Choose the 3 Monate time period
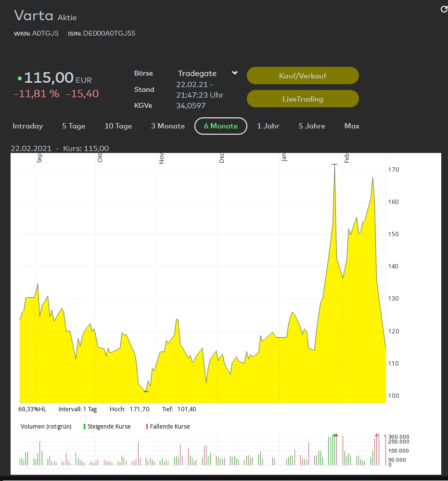Image resolution: width=448 pixels, height=481 pixels. [168, 126]
